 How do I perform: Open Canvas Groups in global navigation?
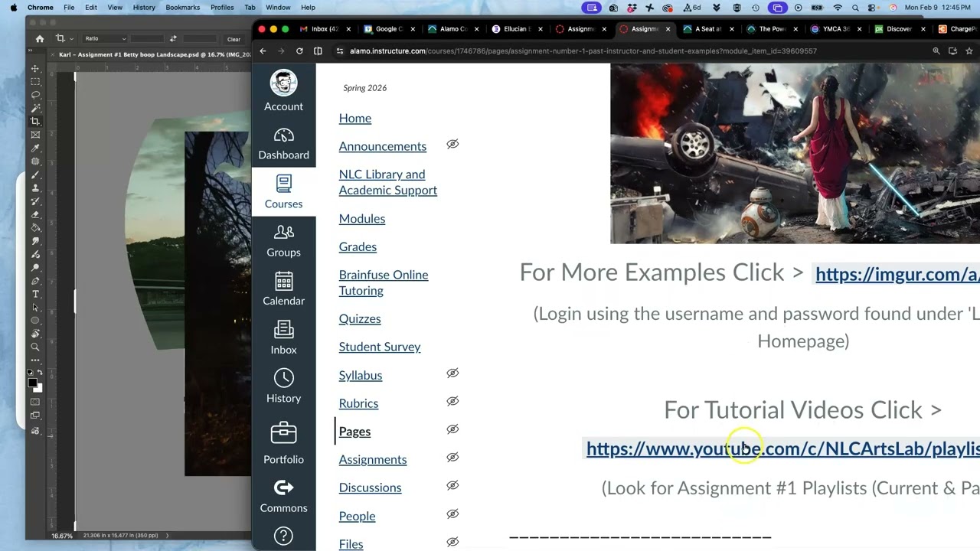[x=283, y=240]
